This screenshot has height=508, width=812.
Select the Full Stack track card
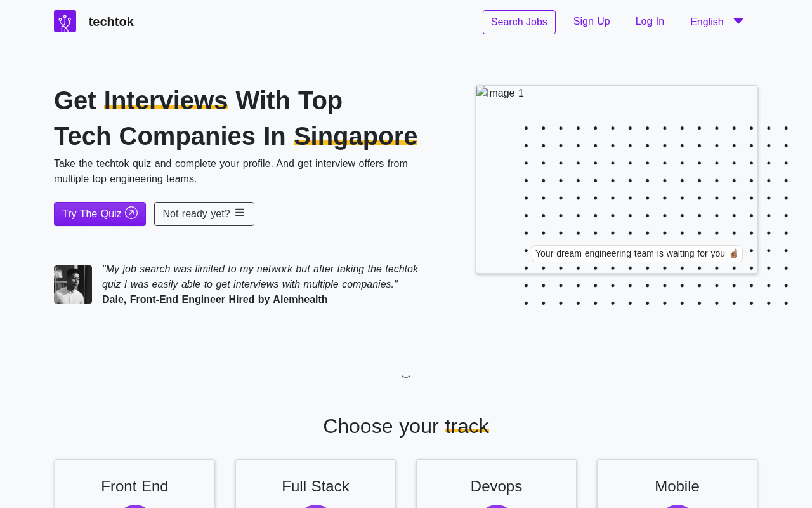pos(315,484)
